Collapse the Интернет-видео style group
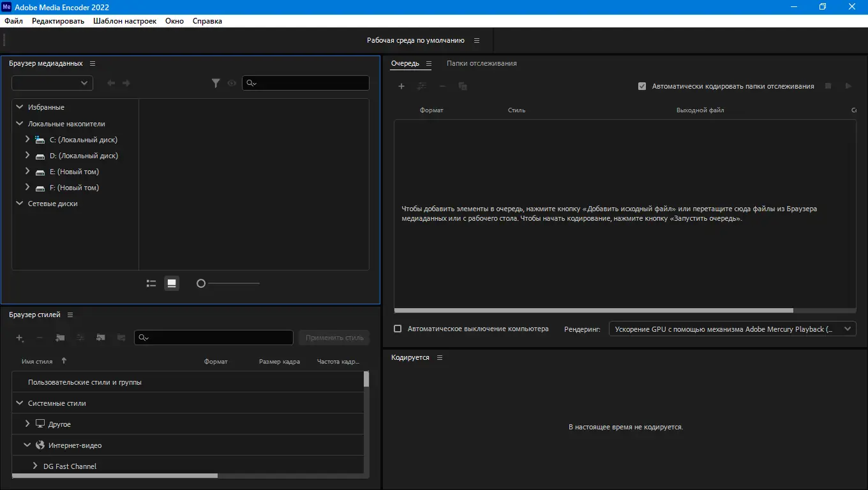The height and width of the screenshot is (490, 868). (x=27, y=445)
